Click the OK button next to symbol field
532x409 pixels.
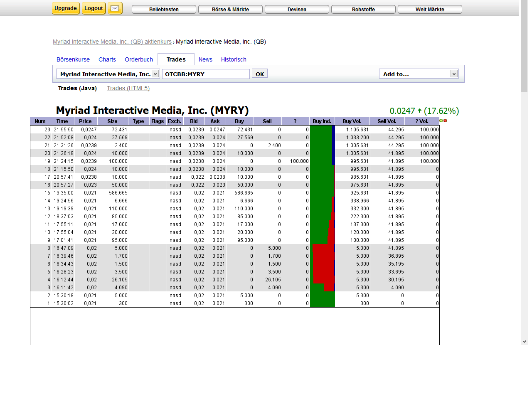(260, 74)
